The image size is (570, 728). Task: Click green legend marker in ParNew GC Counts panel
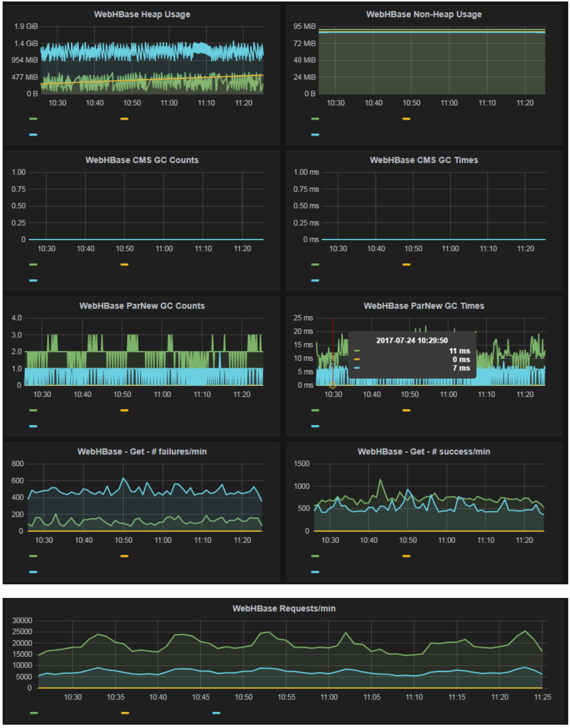(33, 410)
